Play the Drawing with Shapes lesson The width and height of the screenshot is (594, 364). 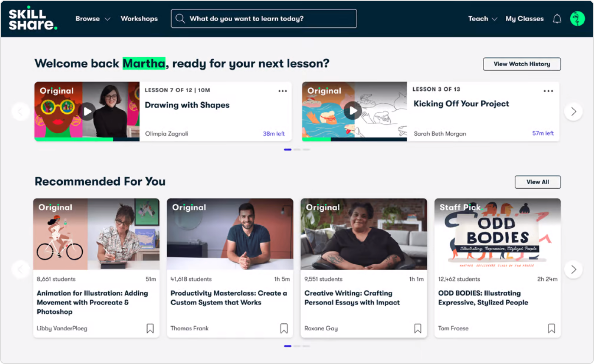coord(87,111)
